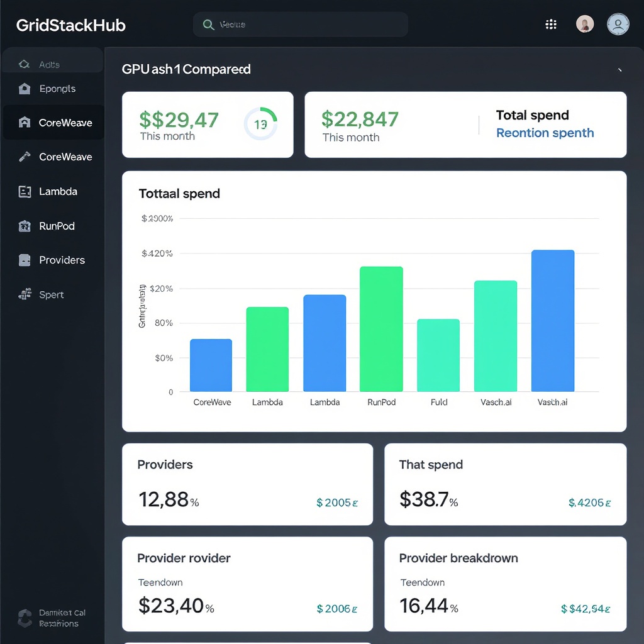
Task: Select the CoreWeve blue bar
Action: point(211,365)
